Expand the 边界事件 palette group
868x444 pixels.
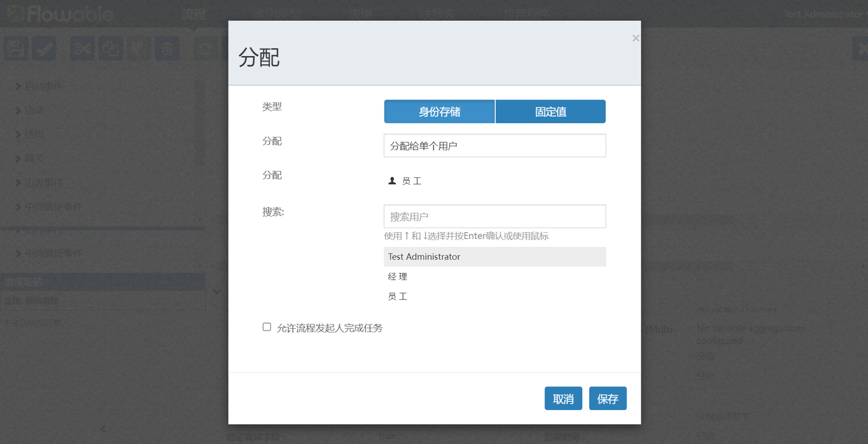coord(43,183)
